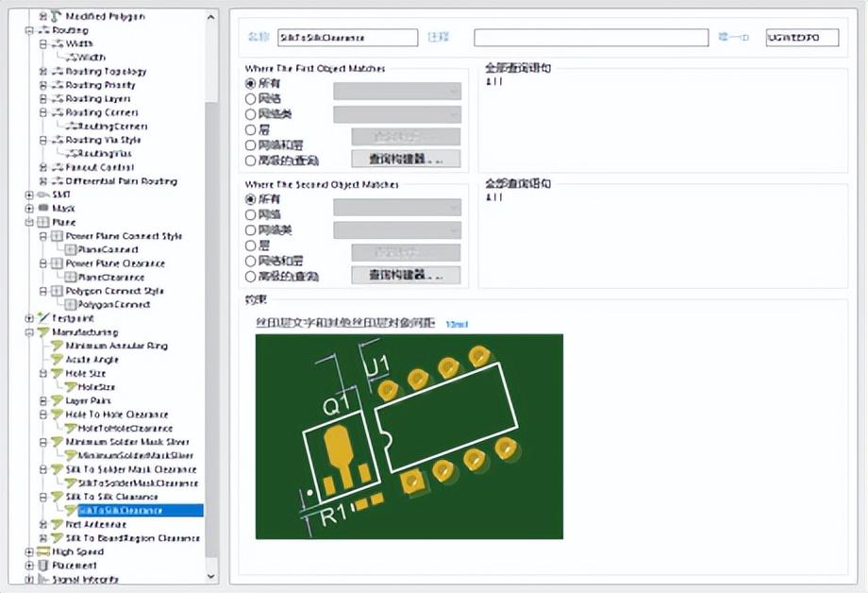Open 查询构建器 for the second object
This screenshot has height=593, width=868.
click(x=406, y=276)
